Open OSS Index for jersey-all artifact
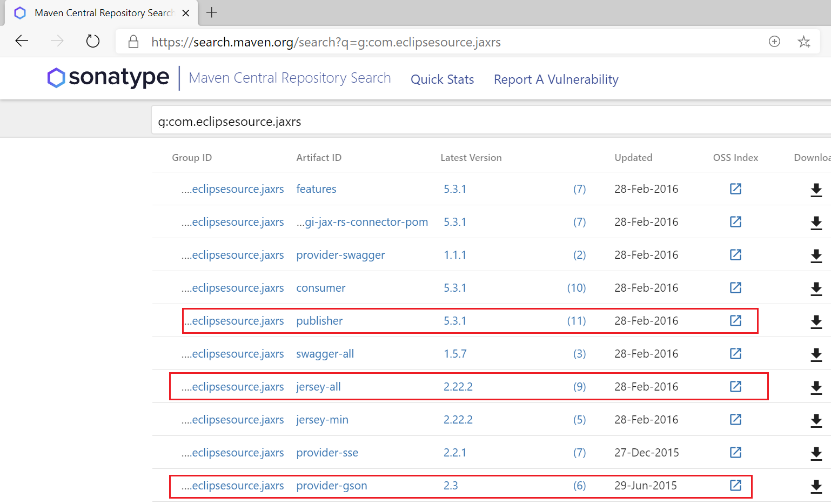This screenshot has width=831, height=504. [x=735, y=386]
